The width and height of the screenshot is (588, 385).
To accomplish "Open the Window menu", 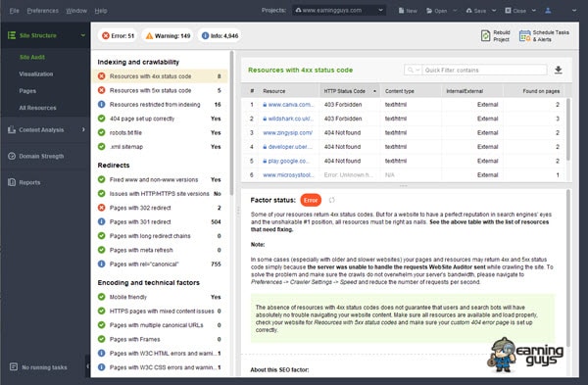I will click(76, 11).
